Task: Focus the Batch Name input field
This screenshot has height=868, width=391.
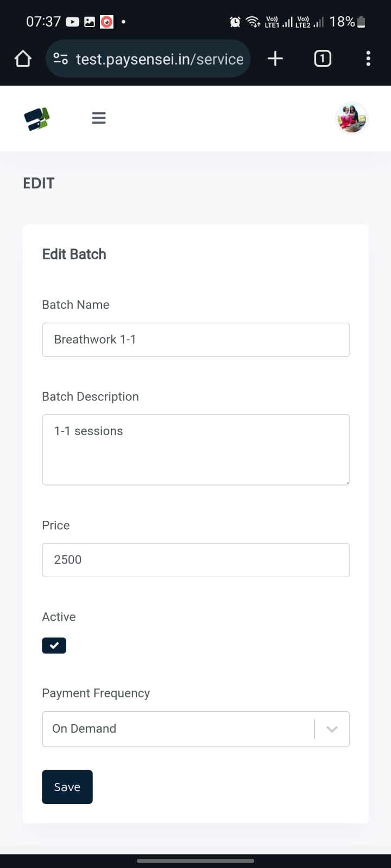Action: coord(195,340)
